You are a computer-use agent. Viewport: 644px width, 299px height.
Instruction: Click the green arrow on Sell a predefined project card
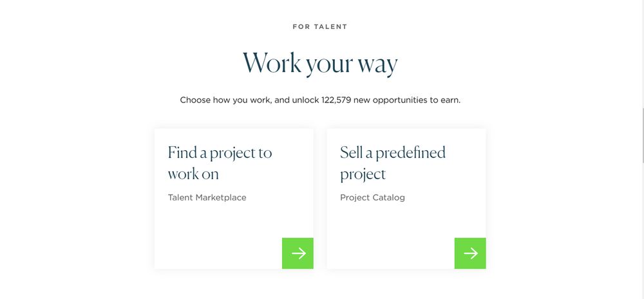(x=470, y=253)
